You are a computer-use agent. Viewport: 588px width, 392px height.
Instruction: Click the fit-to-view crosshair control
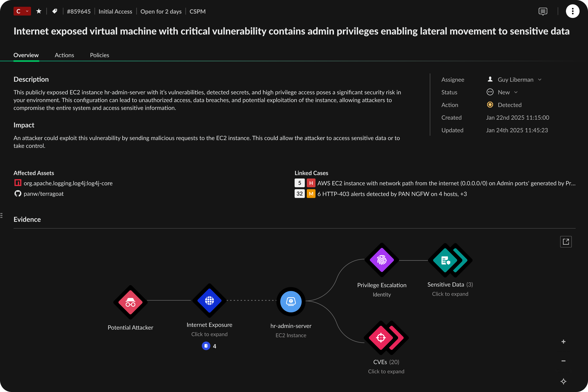tap(563, 381)
